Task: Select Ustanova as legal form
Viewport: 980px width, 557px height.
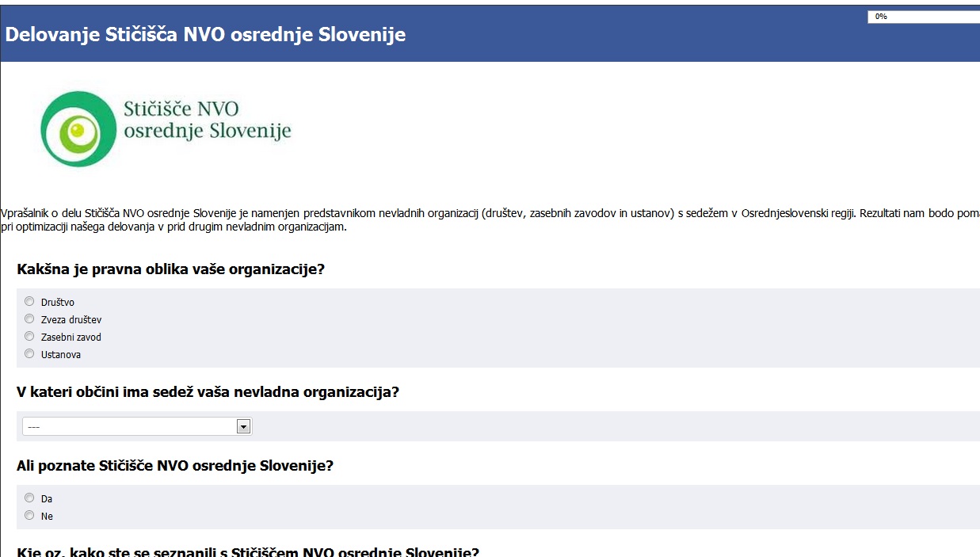Action: 29,353
